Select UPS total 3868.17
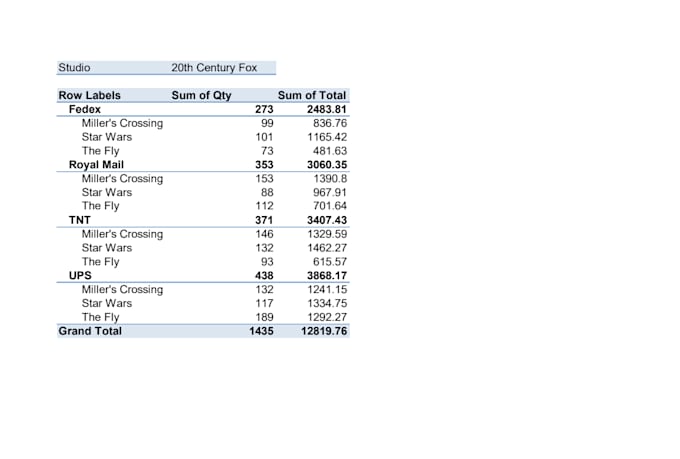This screenshot has height=459, width=680. coord(327,276)
